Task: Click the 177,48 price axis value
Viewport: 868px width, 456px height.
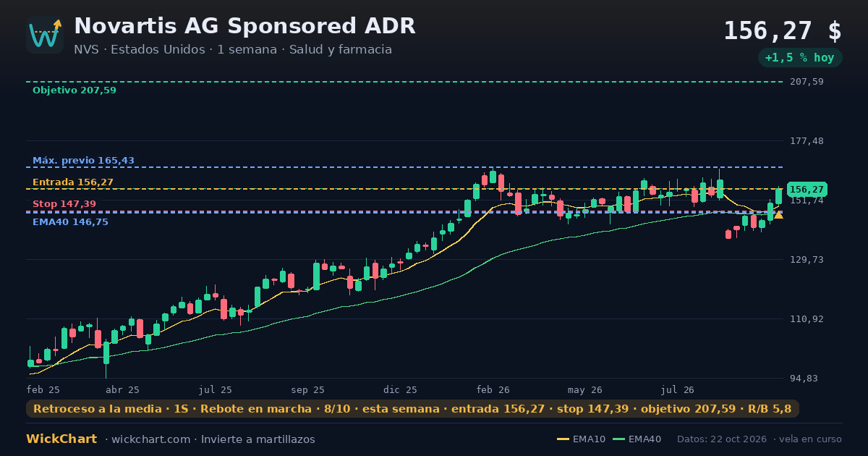Action: click(x=807, y=141)
